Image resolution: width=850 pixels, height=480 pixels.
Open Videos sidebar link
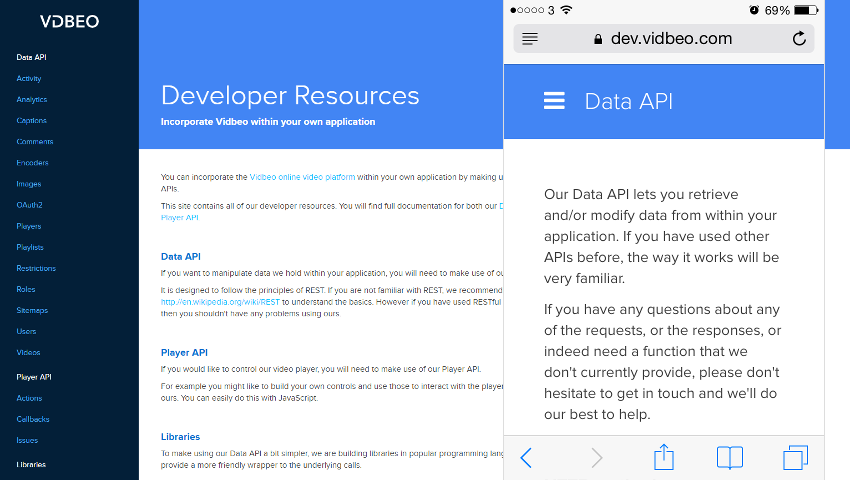coord(28,353)
